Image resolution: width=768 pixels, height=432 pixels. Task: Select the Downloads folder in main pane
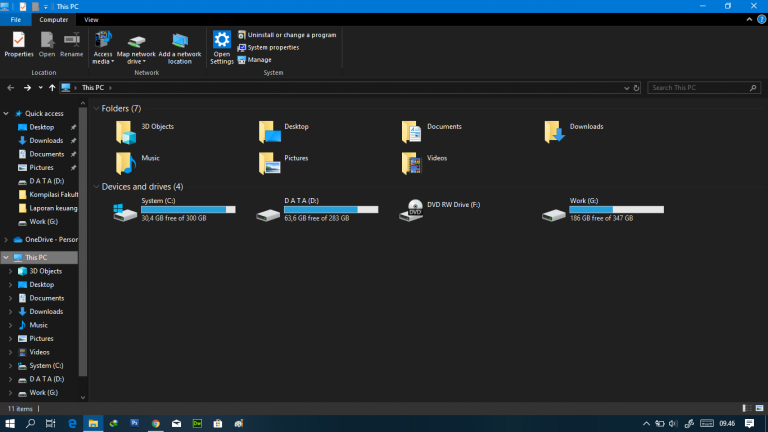click(574, 132)
